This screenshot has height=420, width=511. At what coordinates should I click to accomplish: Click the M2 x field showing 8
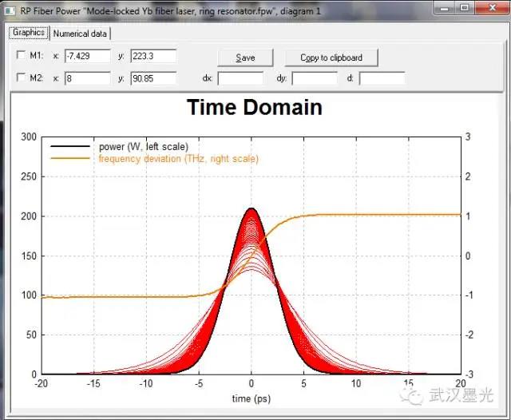coord(88,78)
